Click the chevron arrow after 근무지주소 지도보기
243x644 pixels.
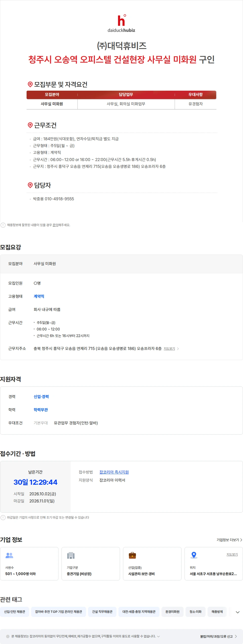coord(178,349)
